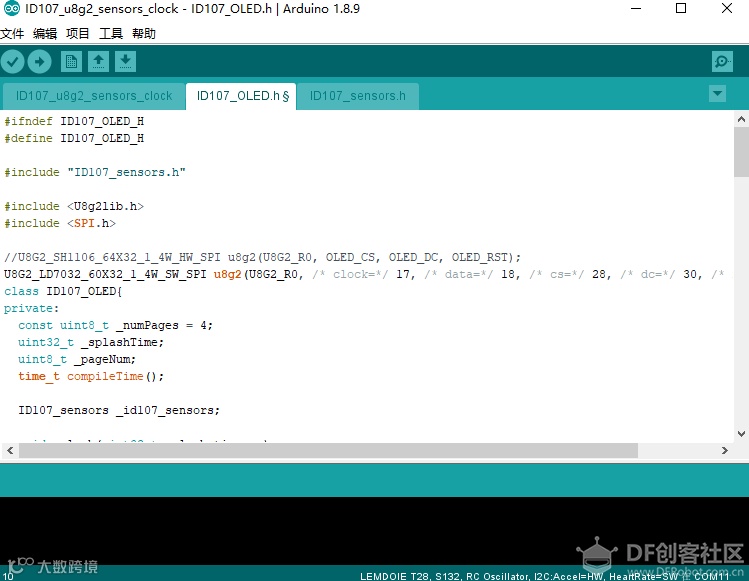Image resolution: width=749 pixels, height=581 pixels.
Task: Click the class ID107_OLED line
Action: tap(63, 291)
